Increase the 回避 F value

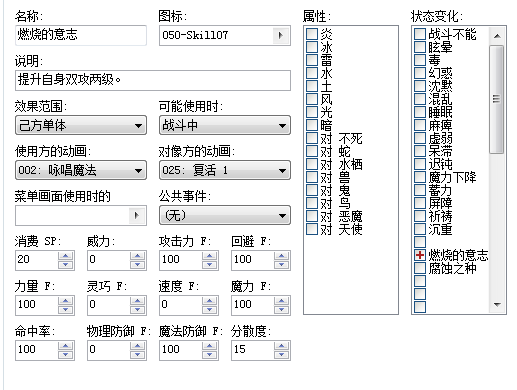[282, 256]
